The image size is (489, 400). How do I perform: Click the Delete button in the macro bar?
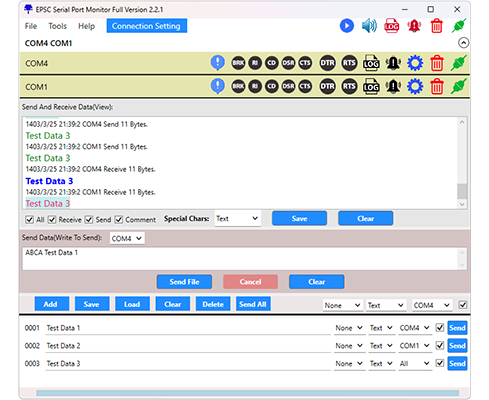213,304
